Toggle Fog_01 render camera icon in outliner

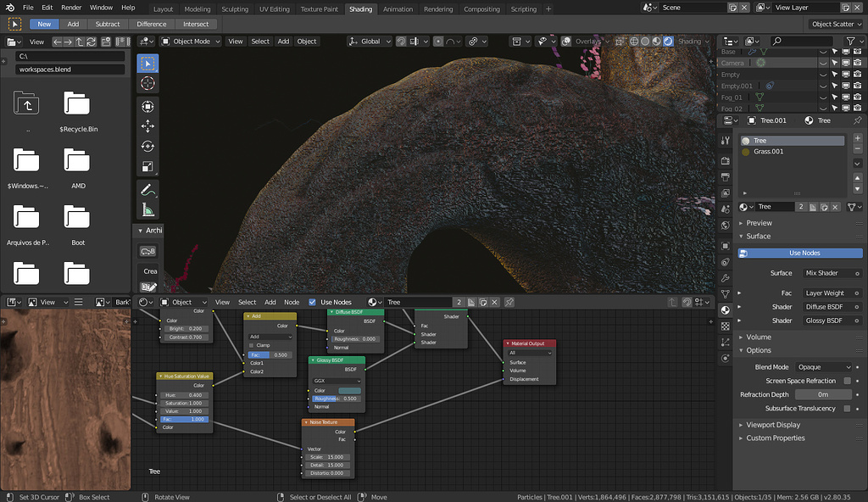click(858, 98)
